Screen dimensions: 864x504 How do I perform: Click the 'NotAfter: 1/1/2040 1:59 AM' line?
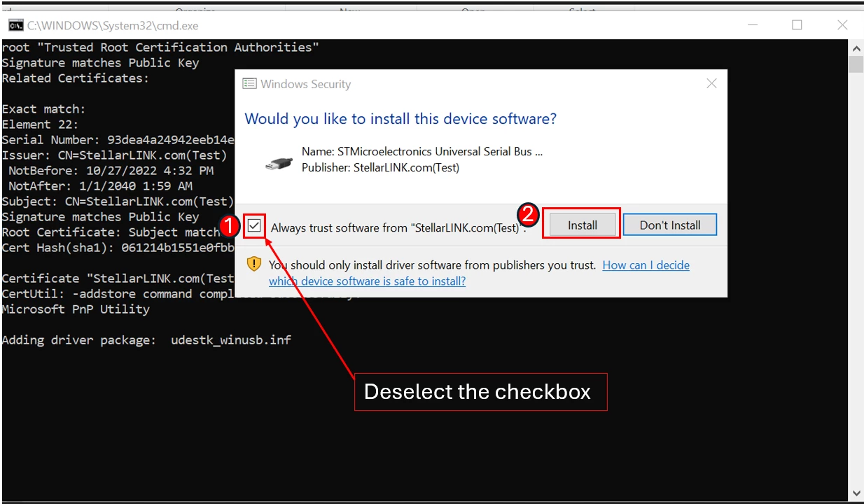click(x=100, y=186)
